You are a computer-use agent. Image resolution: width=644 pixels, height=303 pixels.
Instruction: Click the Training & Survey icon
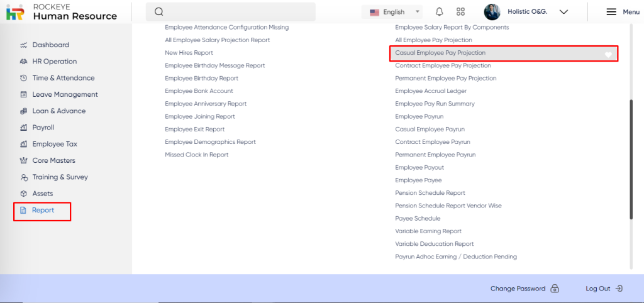[24, 177]
